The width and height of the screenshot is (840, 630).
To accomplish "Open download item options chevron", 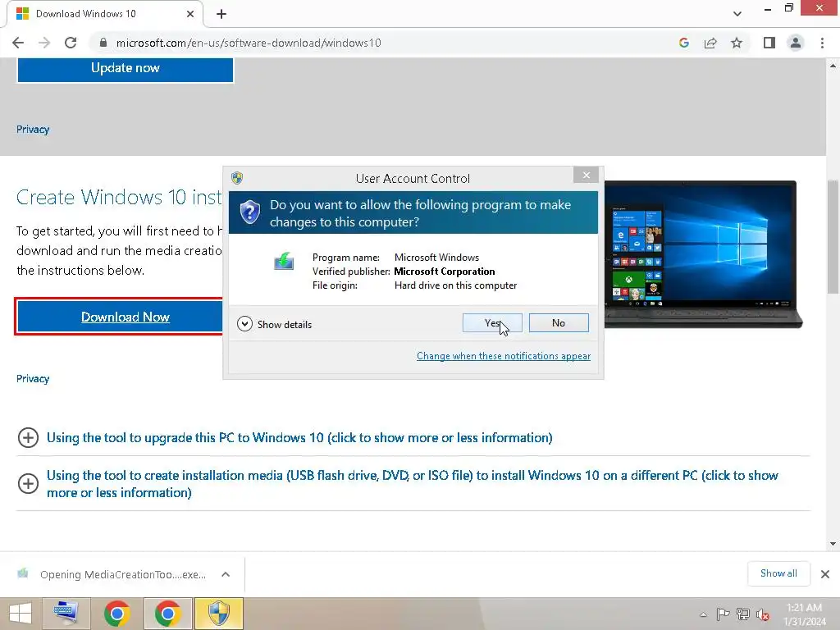I will (x=226, y=574).
